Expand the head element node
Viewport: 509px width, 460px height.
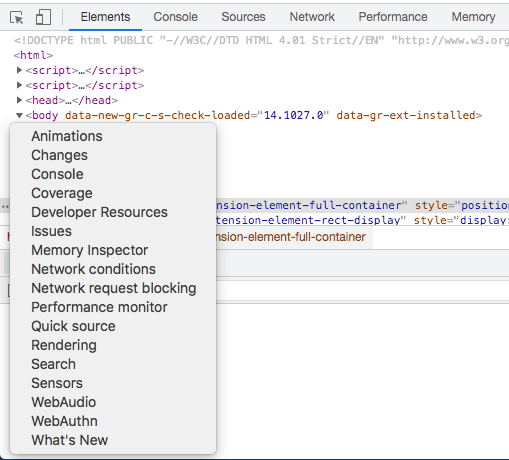[19, 100]
